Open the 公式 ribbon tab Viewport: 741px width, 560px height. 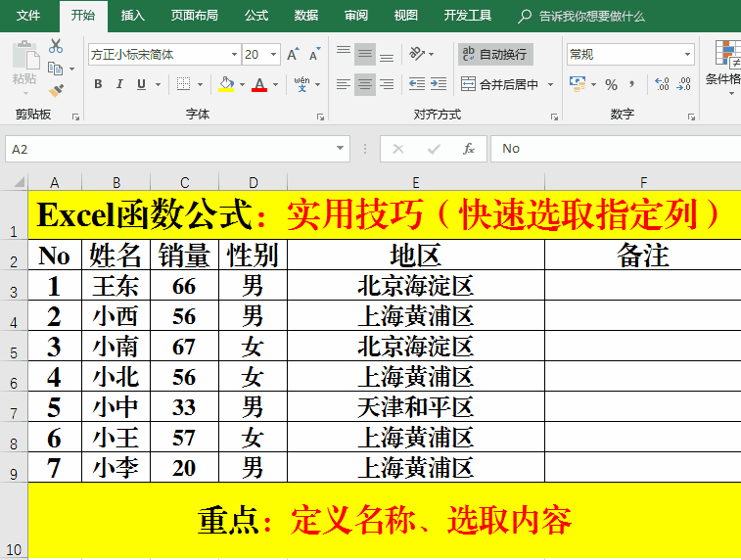click(256, 16)
